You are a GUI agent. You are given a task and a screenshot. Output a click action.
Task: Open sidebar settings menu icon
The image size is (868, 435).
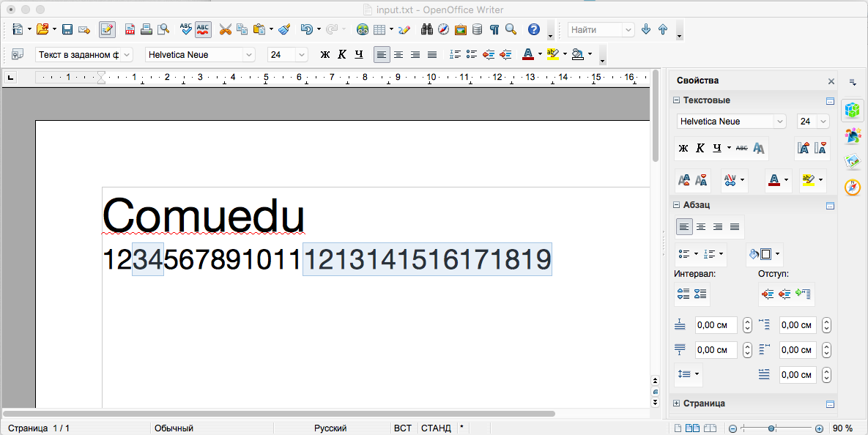point(853,81)
